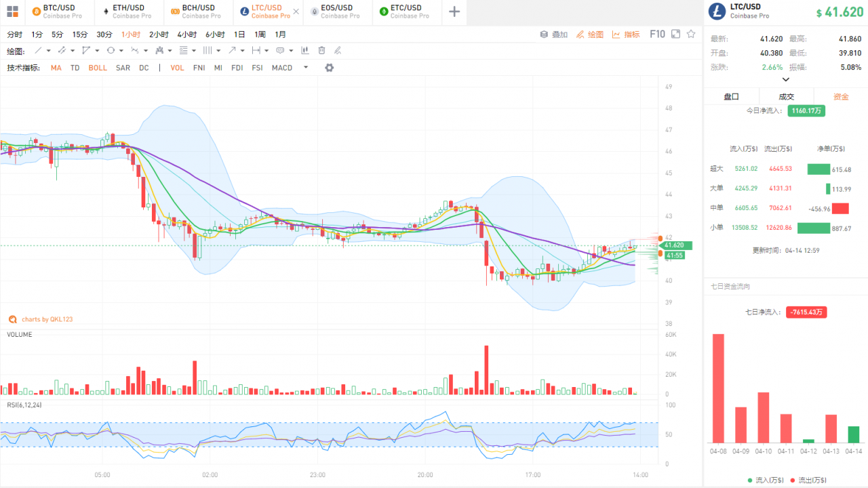Enable the FNI indicator
Image resolution: width=868 pixels, height=488 pixels.
click(199, 68)
